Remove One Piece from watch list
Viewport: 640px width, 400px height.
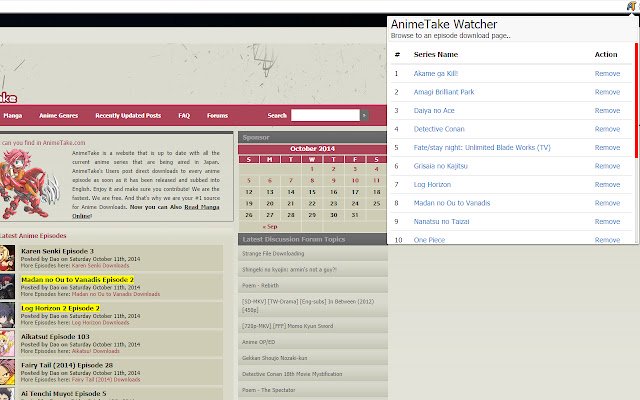pos(607,240)
